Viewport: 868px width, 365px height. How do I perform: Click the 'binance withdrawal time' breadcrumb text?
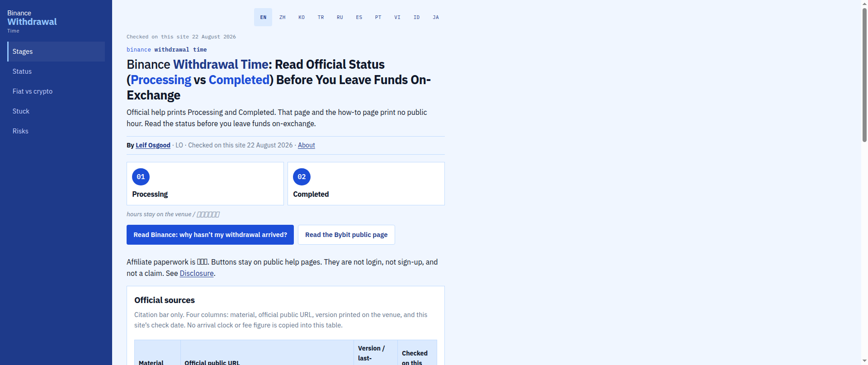click(167, 50)
